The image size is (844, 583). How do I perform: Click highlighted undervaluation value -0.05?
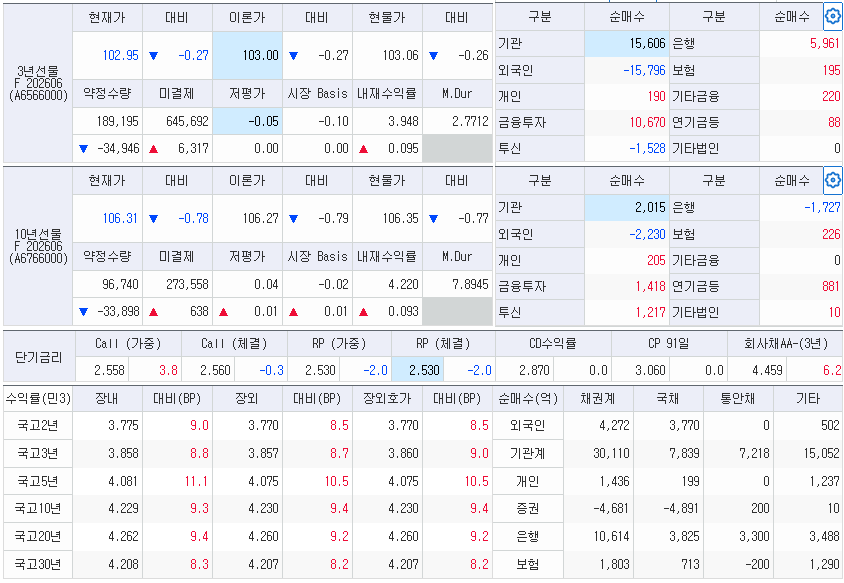(248, 121)
